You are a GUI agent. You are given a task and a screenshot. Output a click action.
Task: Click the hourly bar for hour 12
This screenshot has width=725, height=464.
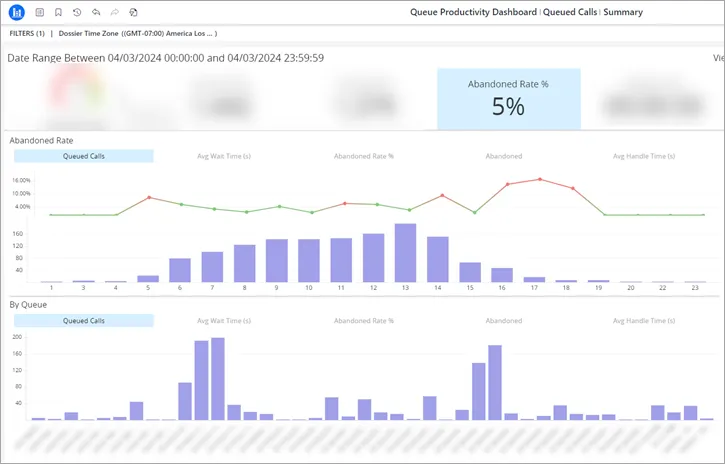click(374, 258)
